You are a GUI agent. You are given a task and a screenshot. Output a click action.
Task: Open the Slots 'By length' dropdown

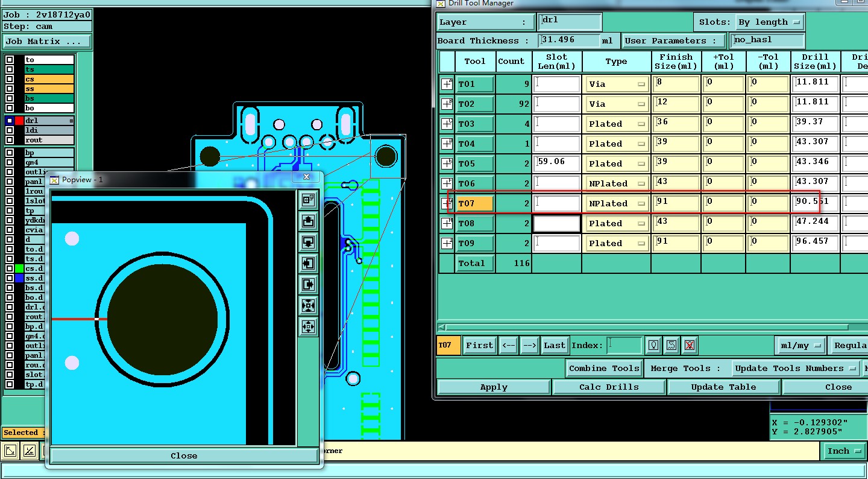[770, 22]
